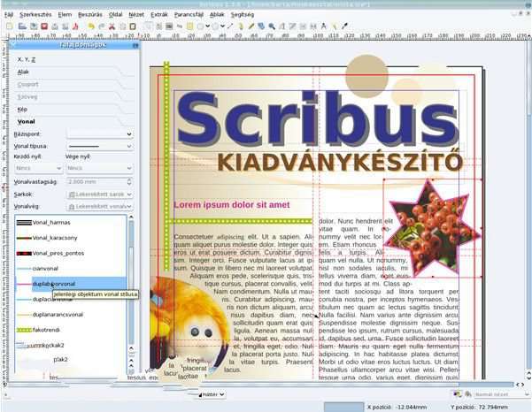Image resolution: width=532 pixels, height=412 pixels.
Task: Click the Open document icon
Action: (x=22, y=27)
